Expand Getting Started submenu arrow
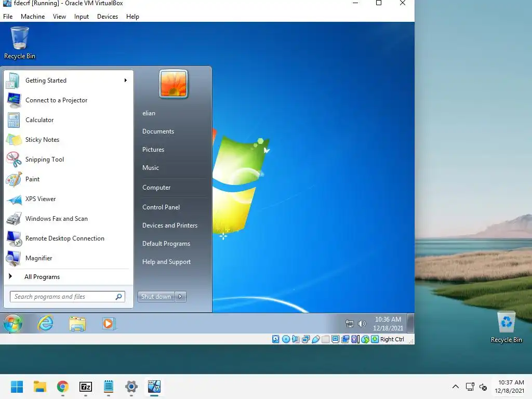This screenshot has width=532, height=399. (x=126, y=81)
